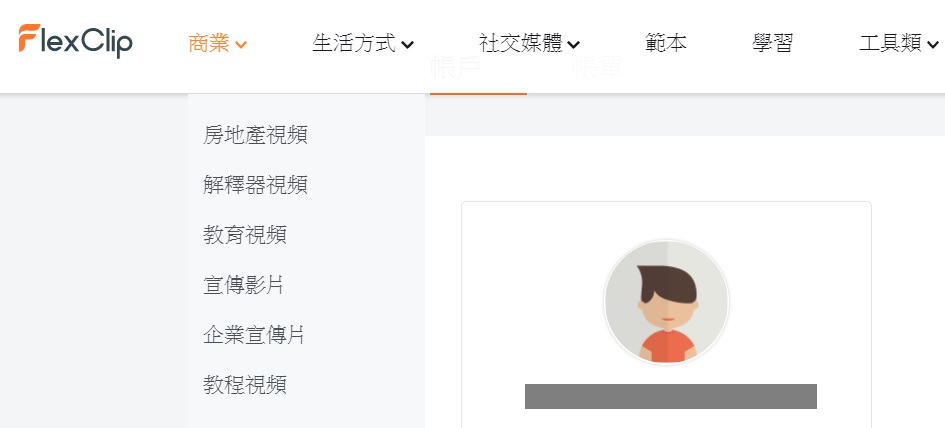Screen dimensions: 945x428
Task: Expand the 商業 dropdown chevron
Action: pyautogui.click(x=241, y=45)
